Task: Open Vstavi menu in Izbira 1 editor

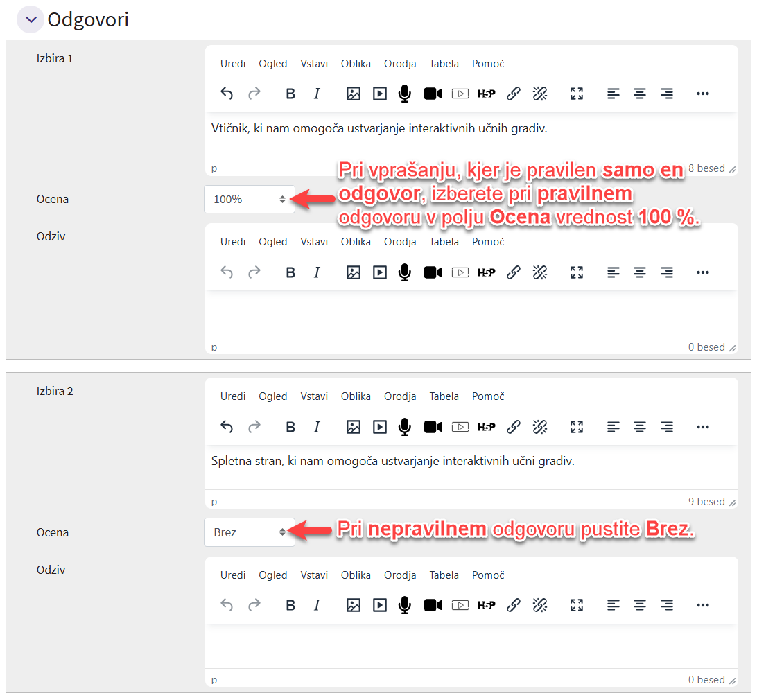Action: pos(314,64)
